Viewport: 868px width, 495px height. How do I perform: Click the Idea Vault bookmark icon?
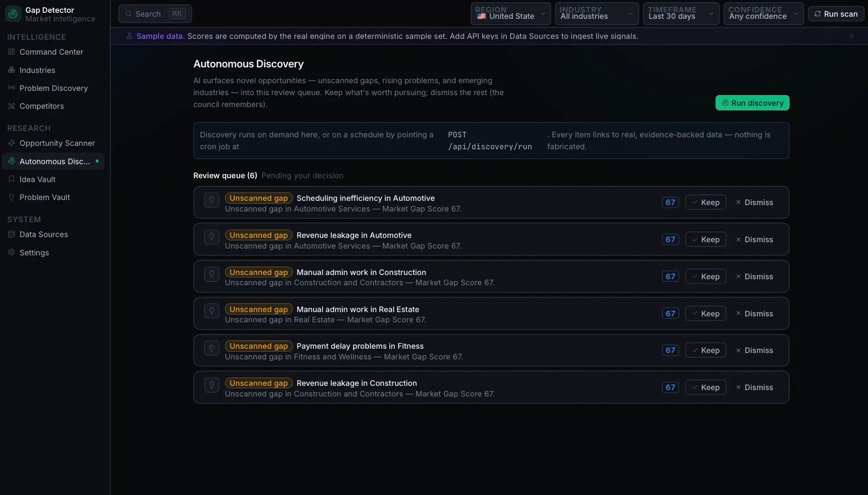11,179
